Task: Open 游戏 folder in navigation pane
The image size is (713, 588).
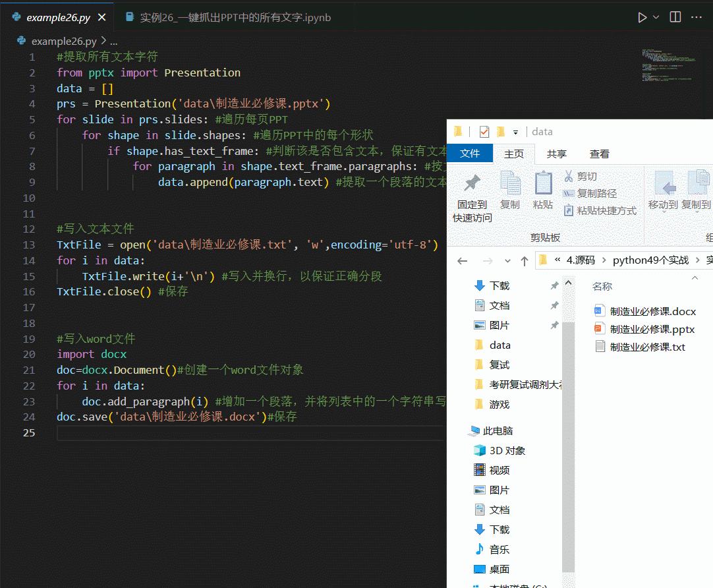Action: pos(499,404)
